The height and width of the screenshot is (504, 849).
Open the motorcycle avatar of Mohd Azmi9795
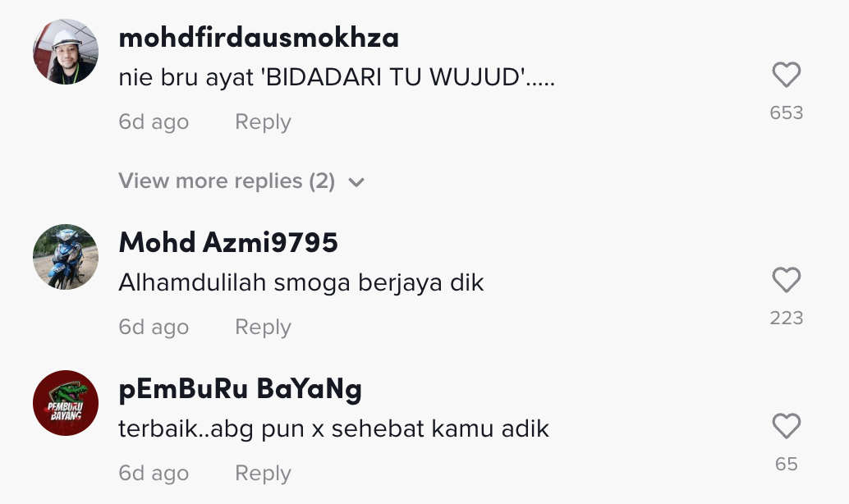tap(66, 257)
